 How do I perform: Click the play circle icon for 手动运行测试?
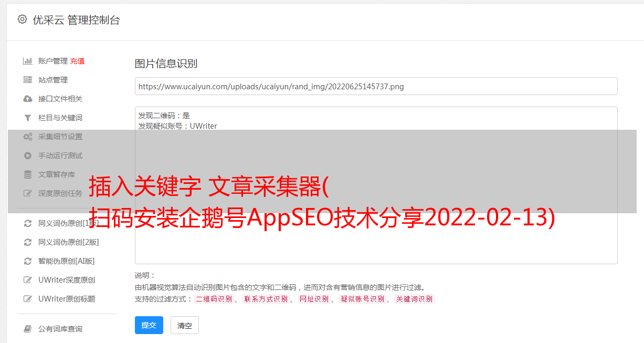click(28, 155)
